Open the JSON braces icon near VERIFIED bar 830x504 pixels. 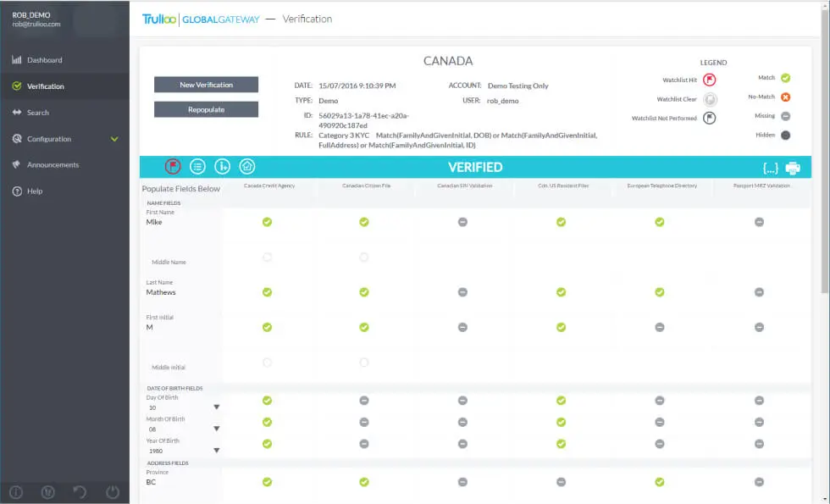tap(772, 167)
